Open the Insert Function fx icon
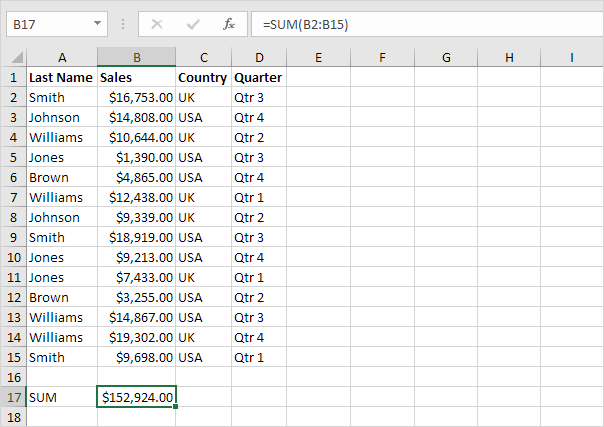Screen dimensions: 604x427 point(229,24)
